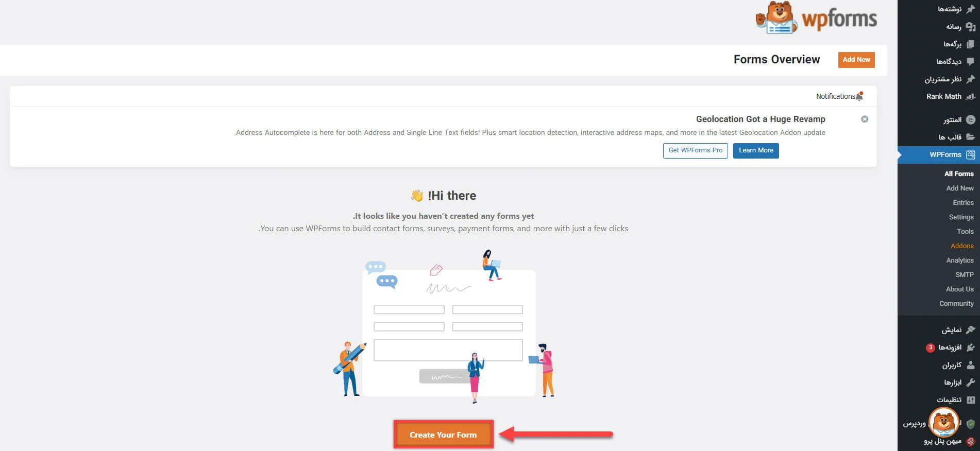
Task: Click the Create Your Form button
Action: coord(443,435)
